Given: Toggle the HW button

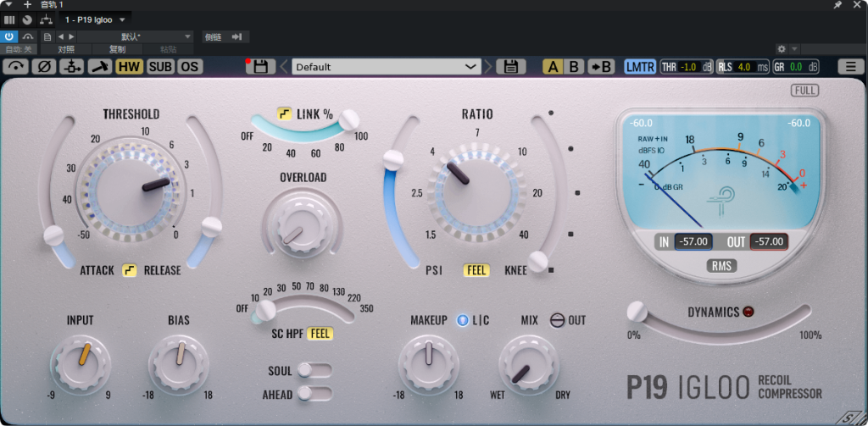Looking at the screenshot, I should coord(130,67).
